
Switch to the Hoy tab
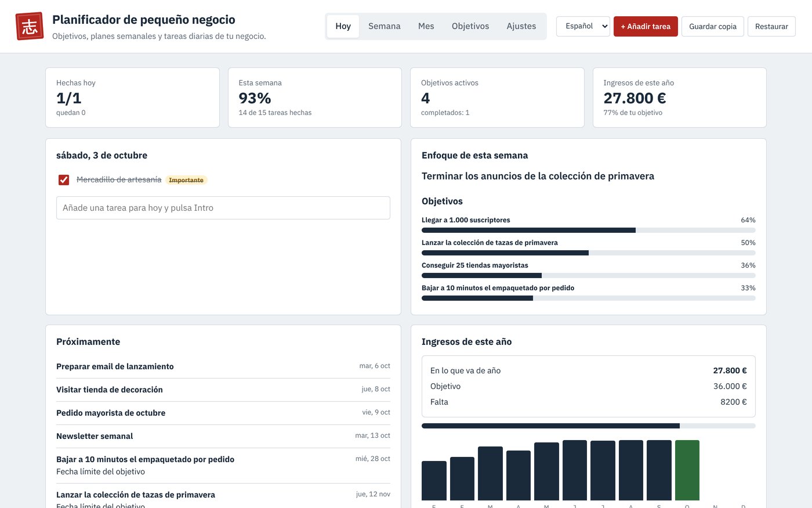click(x=343, y=26)
